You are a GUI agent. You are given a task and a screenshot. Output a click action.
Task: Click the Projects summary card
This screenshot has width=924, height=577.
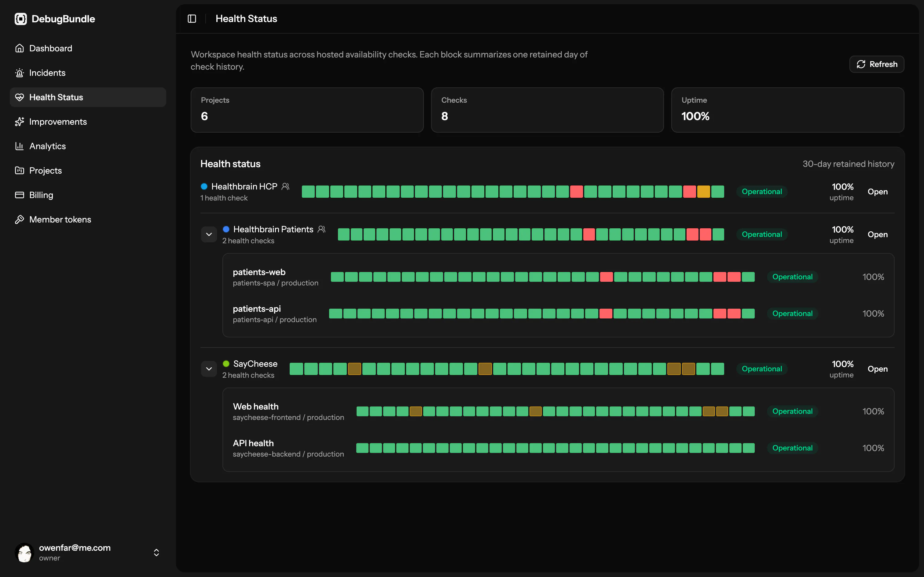(307, 110)
